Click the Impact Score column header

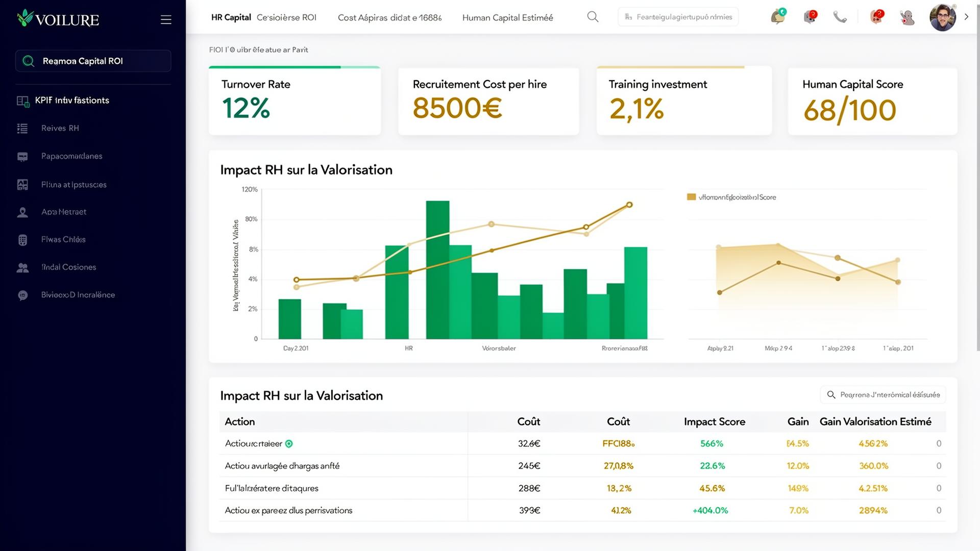coord(714,422)
